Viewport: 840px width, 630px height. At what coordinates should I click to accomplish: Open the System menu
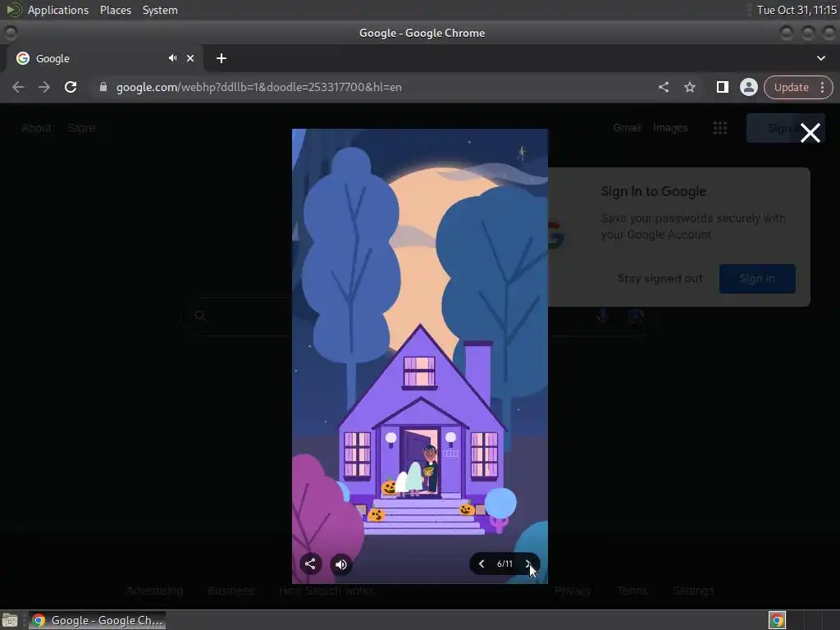click(x=160, y=10)
